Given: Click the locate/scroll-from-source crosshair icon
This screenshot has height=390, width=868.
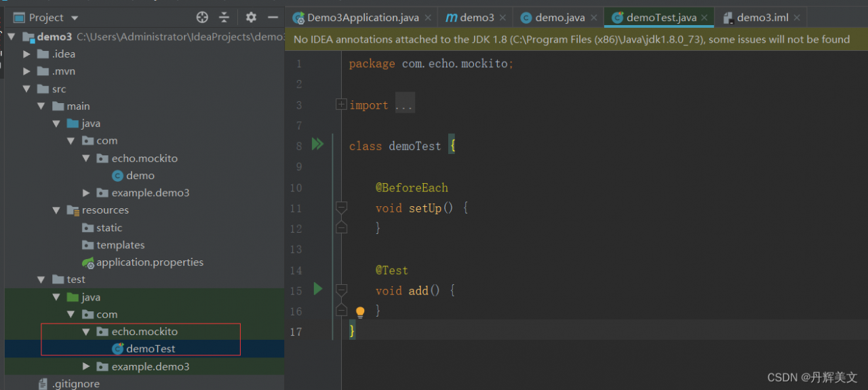Looking at the screenshot, I should [x=202, y=18].
